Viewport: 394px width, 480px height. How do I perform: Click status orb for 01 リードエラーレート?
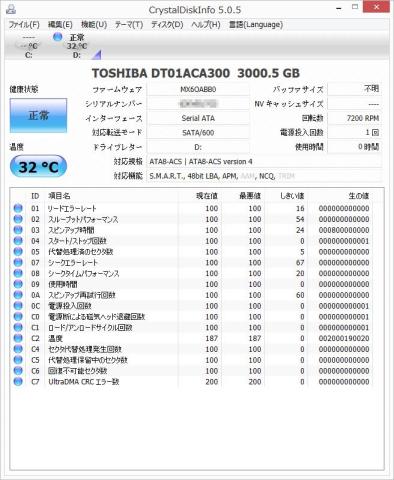(x=18, y=208)
